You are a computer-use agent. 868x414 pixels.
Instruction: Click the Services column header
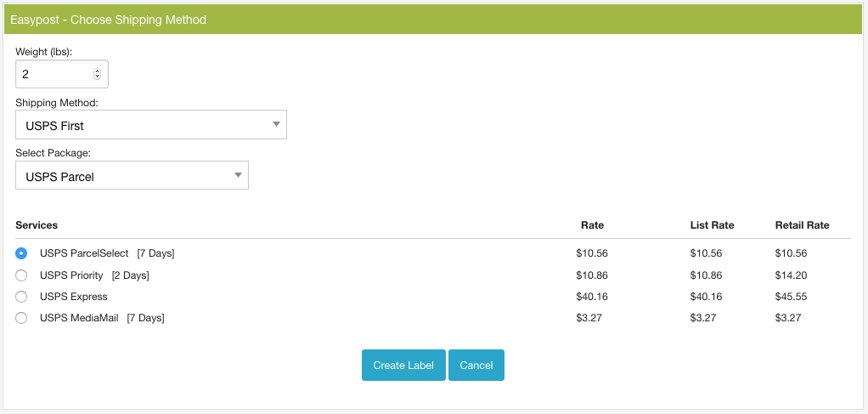coord(37,225)
